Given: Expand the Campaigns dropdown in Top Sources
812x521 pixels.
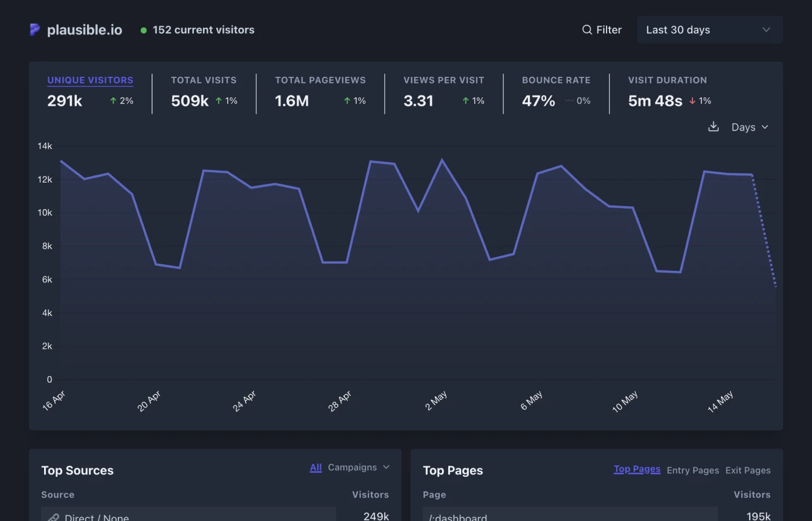Looking at the screenshot, I should click(x=359, y=467).
